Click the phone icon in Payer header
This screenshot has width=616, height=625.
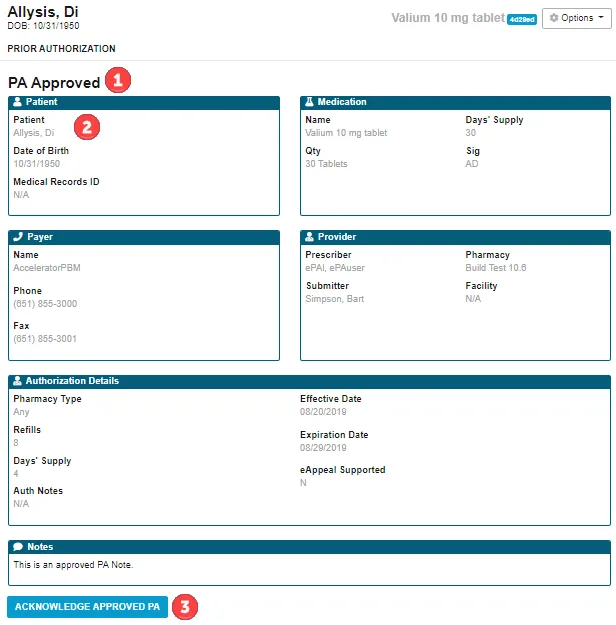(18, 237)
